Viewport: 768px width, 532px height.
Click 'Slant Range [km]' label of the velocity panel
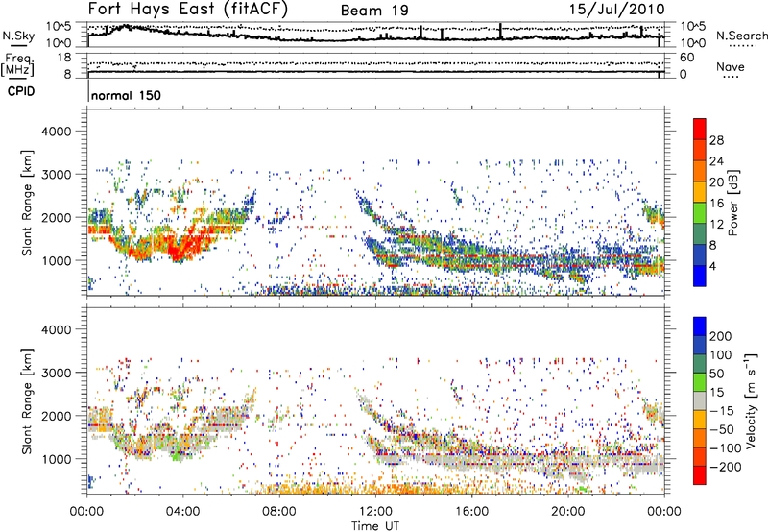pyautogui.click(x=27, y=401)
